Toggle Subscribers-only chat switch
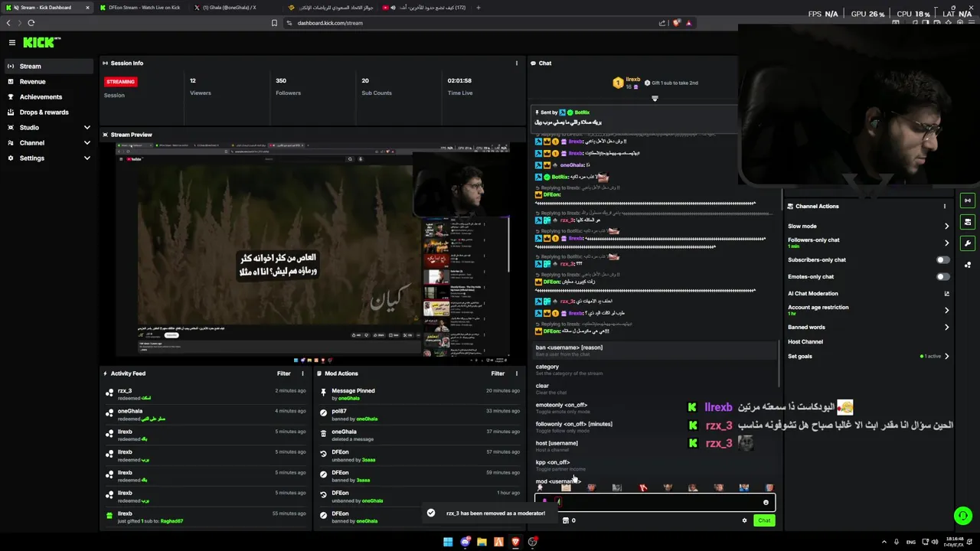Screen dimensions: 980x551 click(x=942, y=260)
